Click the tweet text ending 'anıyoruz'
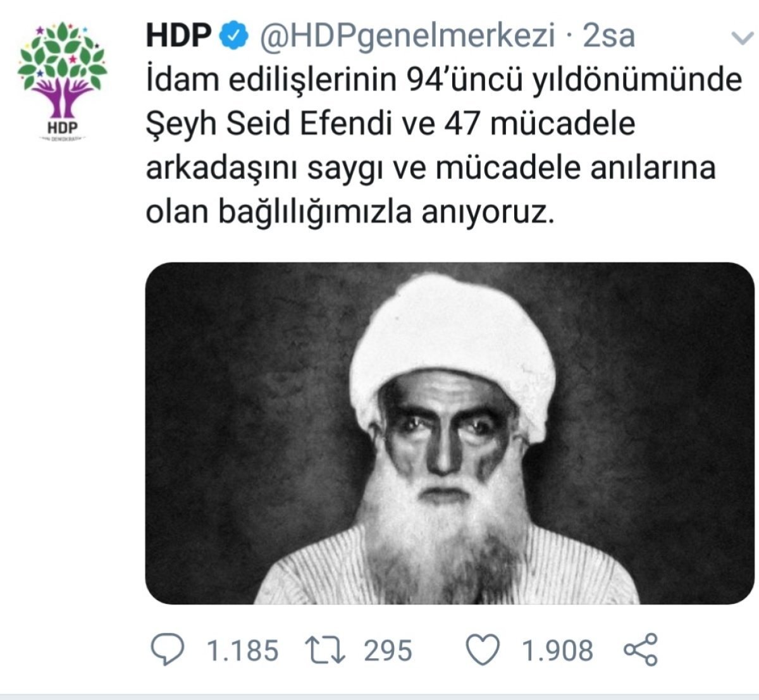Image resolution: width=759 pixels, height=700 pixels. click(350, 214)
